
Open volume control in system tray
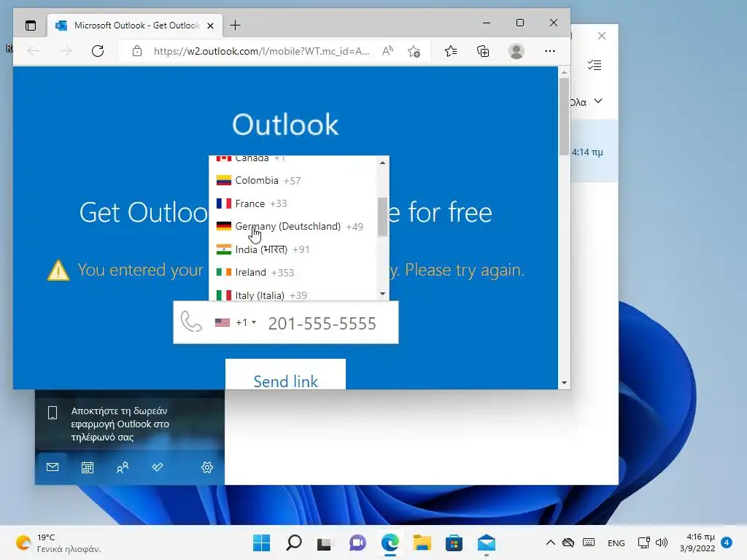tap(662, 542)
